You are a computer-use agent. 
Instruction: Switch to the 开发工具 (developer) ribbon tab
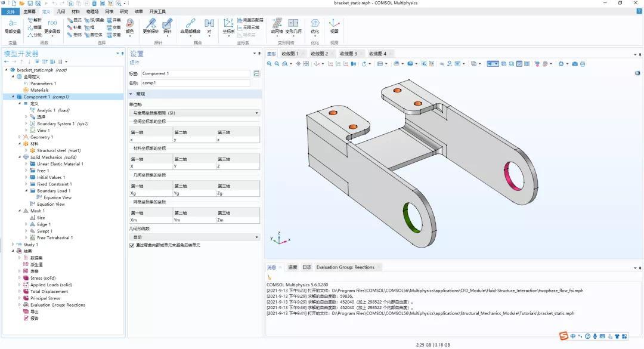157,11
